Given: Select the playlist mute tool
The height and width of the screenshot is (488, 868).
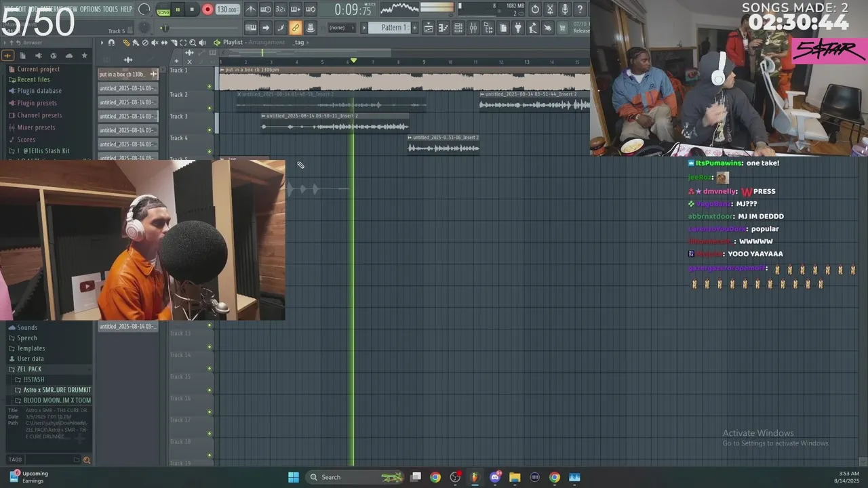Looking at the screenshot, I should [x=155, y=43].
